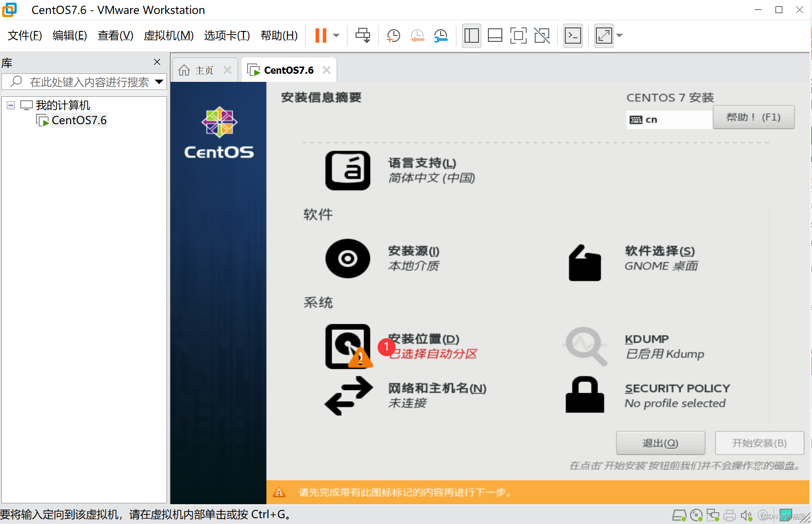Collapse the 我的计算机 tree node

pos(11,105)
